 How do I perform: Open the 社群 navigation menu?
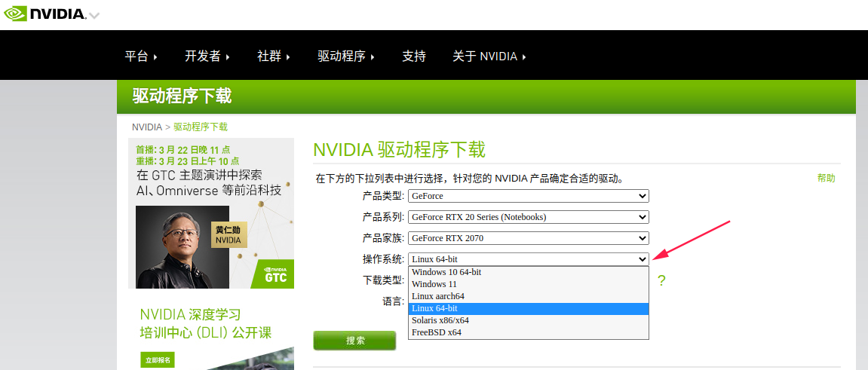coord(274,56)
